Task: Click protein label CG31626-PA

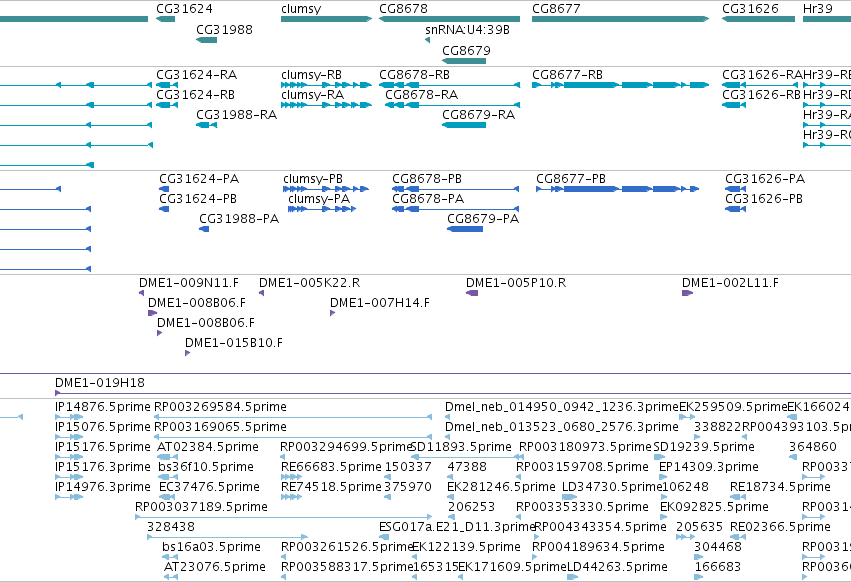Action: [x=765, y=179]
